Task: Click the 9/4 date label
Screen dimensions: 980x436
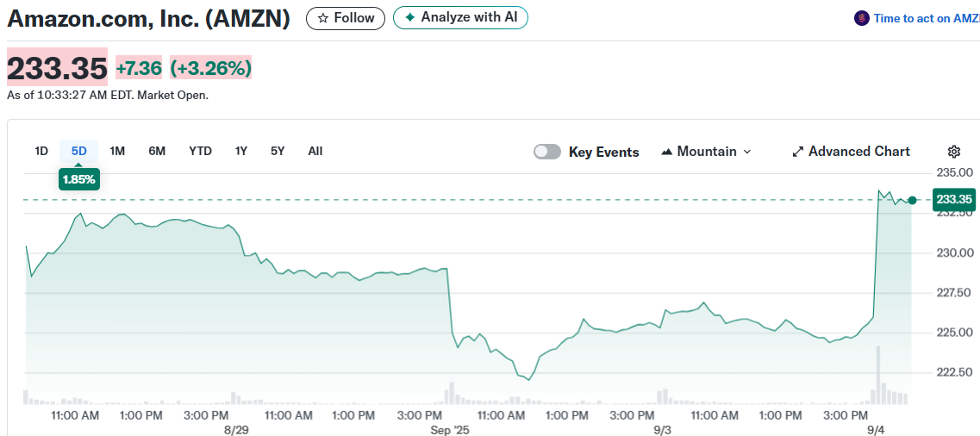Action: (x=877, y=430)
